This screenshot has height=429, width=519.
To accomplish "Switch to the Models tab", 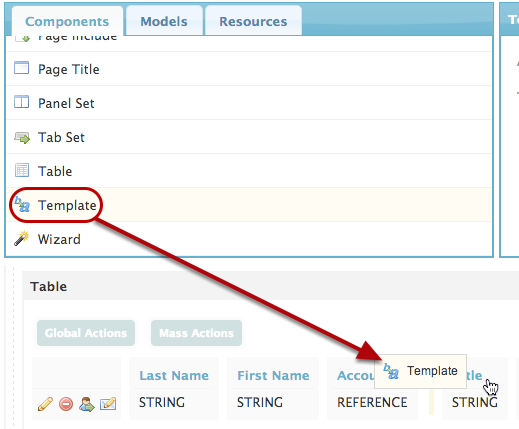I will [x=164, y=21].
